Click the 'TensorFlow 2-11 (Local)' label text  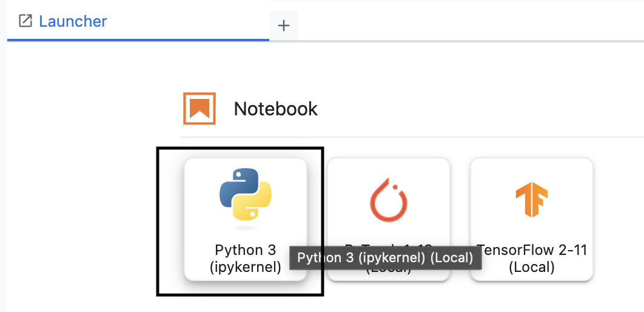point(532,258)
